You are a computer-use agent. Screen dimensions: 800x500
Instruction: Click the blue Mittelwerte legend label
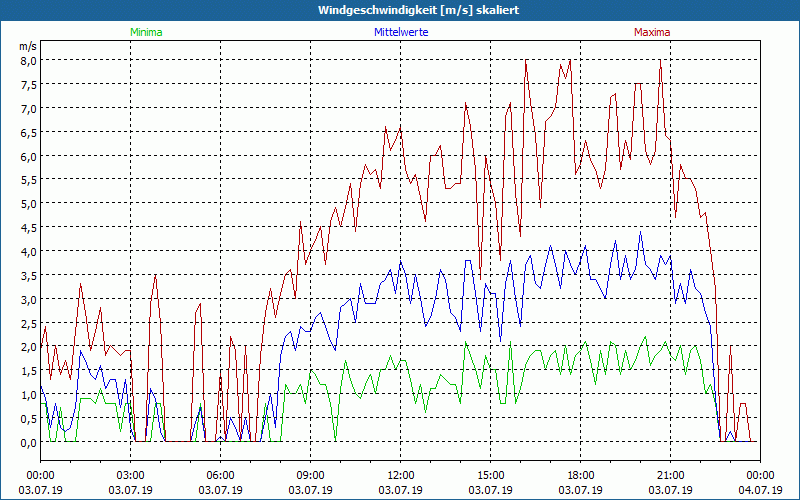pos(401,32)
